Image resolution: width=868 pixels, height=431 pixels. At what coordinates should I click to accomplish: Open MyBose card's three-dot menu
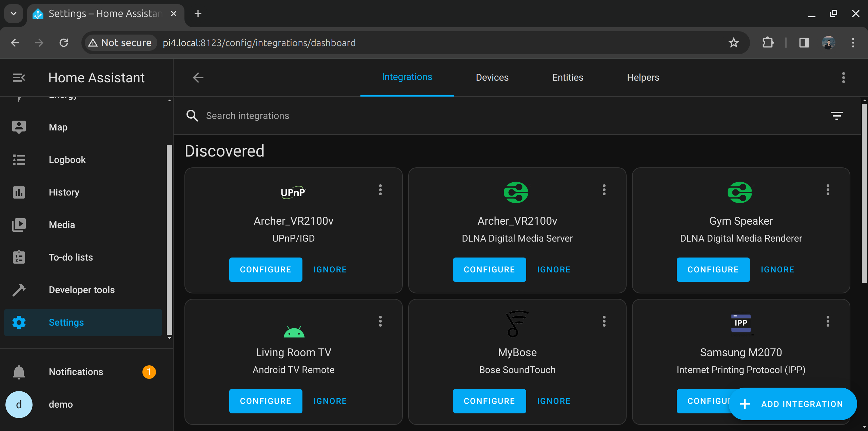tap(604, 321)
